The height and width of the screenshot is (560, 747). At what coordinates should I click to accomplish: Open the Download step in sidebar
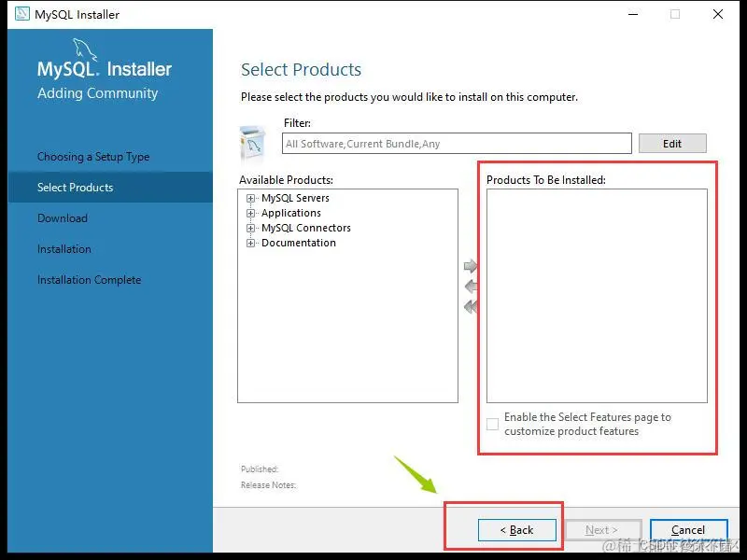click(x=63, y=218)
